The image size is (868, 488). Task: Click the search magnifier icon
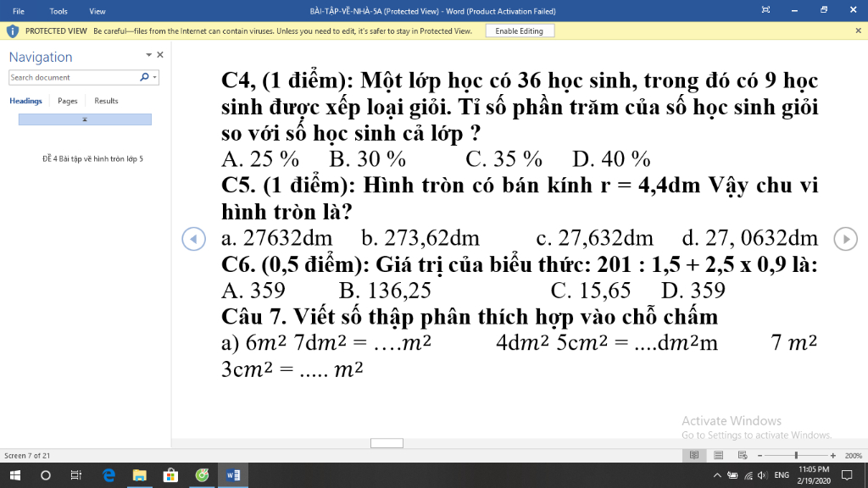144,77
